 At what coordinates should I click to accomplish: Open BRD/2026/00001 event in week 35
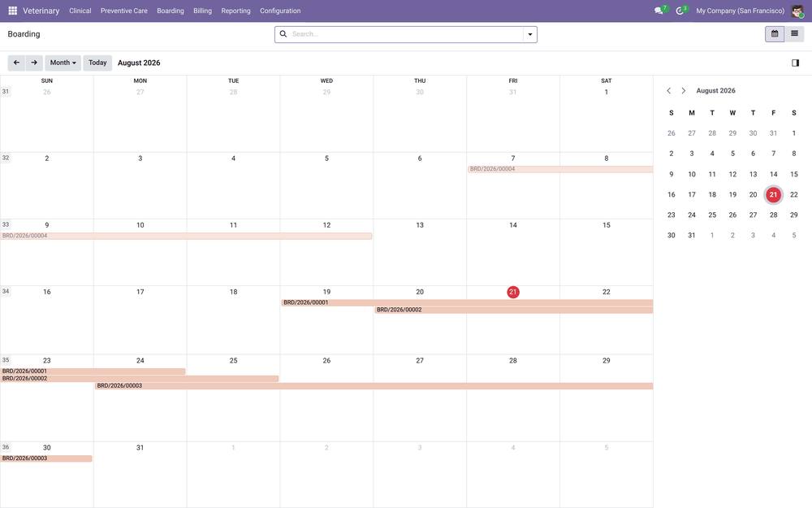[93, 371]
